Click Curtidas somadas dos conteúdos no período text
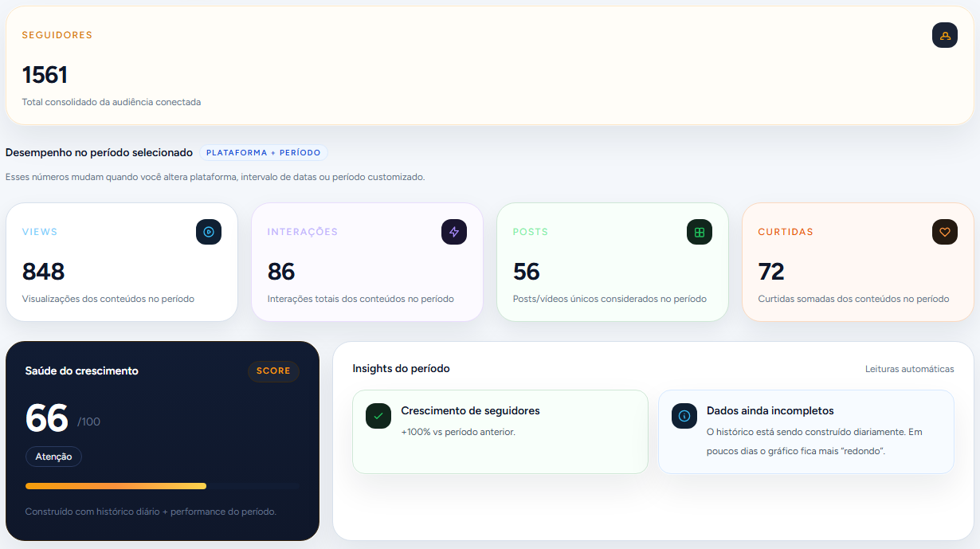Viewport: 980px width, 549px height. click(853, 299)
